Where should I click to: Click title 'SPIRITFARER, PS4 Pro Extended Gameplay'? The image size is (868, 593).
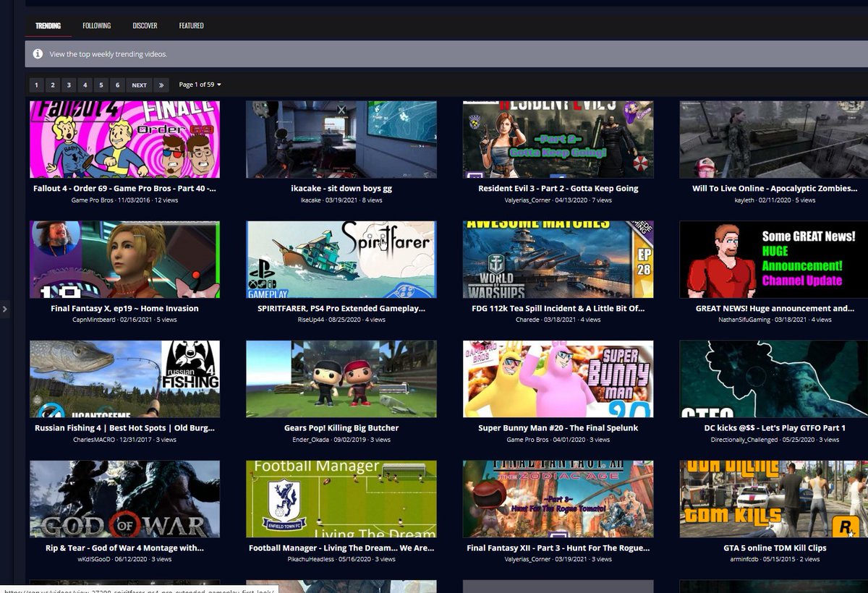pyautogui.click(x=341, y=308)
